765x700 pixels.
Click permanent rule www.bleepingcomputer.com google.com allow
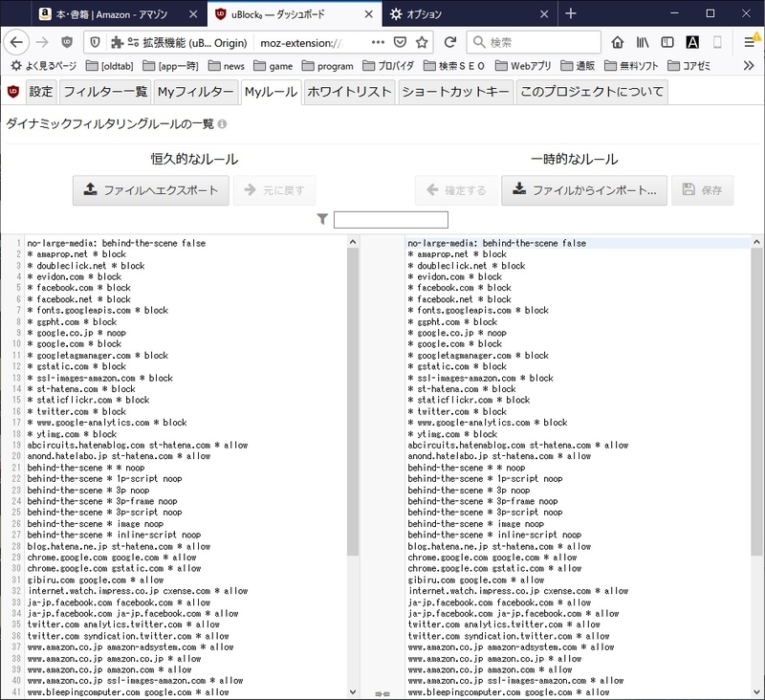(128, 692)
